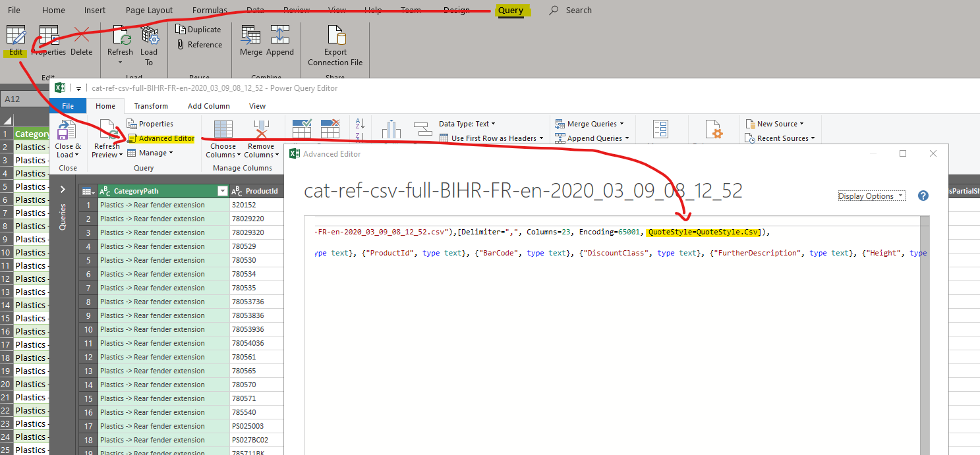
Task: Expand the Queries side pane
Action: tap(63, 190)
